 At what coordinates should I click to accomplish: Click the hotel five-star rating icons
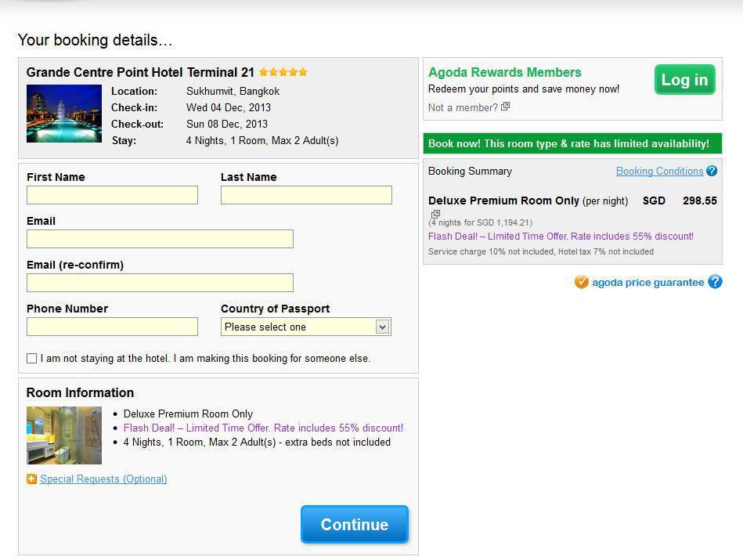tap(283, 72)
